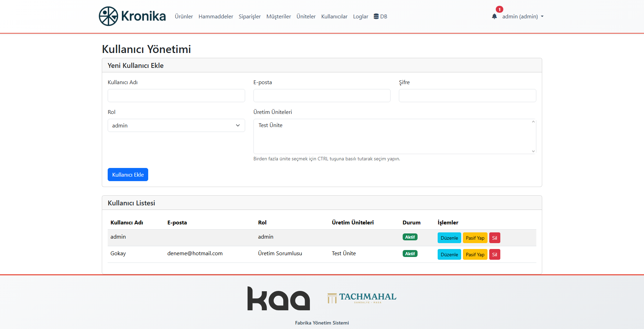Click Düzenle for the admin user
This screenshot has width=644, height=329.
[449, 238]
